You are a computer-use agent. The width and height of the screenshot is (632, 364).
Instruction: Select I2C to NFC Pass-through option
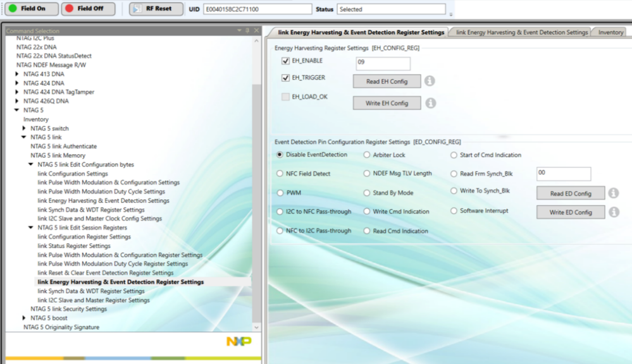[x=280, y=212]
